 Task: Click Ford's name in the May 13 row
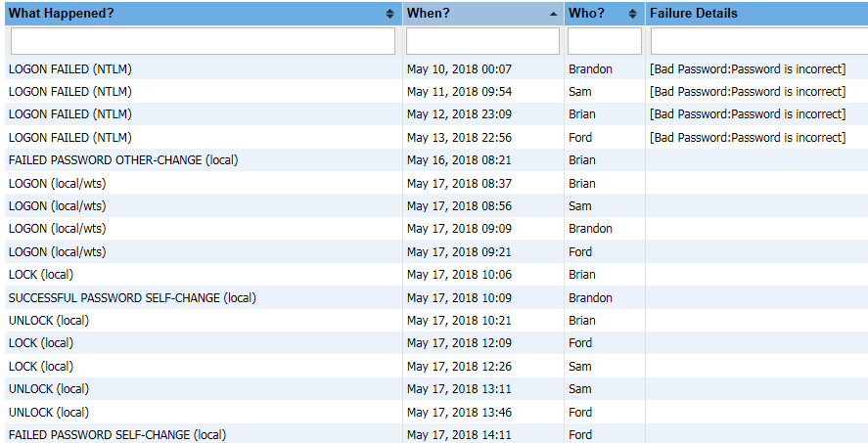(580, 138)
